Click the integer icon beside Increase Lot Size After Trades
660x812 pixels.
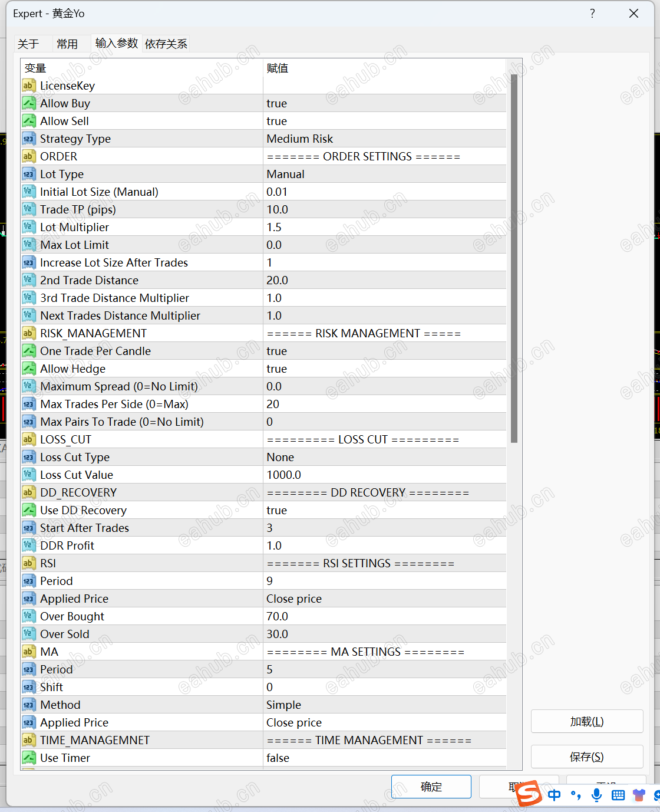[29, 262]
